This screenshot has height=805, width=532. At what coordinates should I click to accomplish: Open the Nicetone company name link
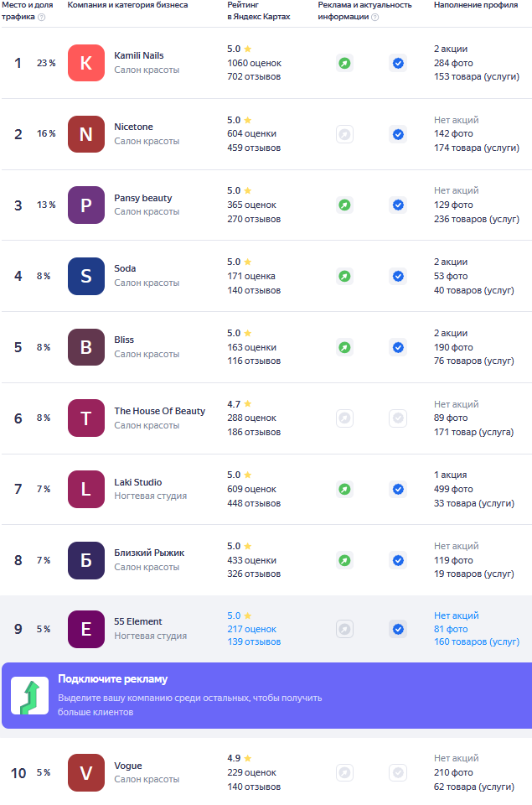pyautogui.click(x=133, y=127)
